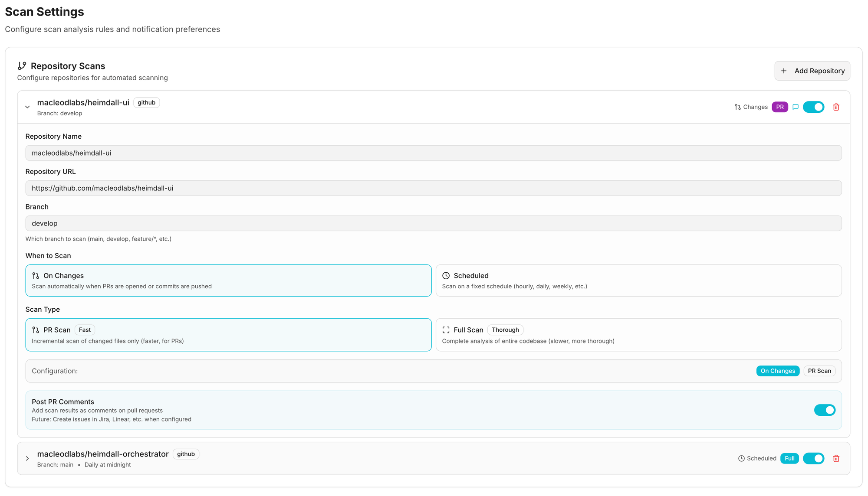Disable scanning for macleodlabs/heimdall-ui repository
The width and height of the screenshot is (868, 496).
814,107
